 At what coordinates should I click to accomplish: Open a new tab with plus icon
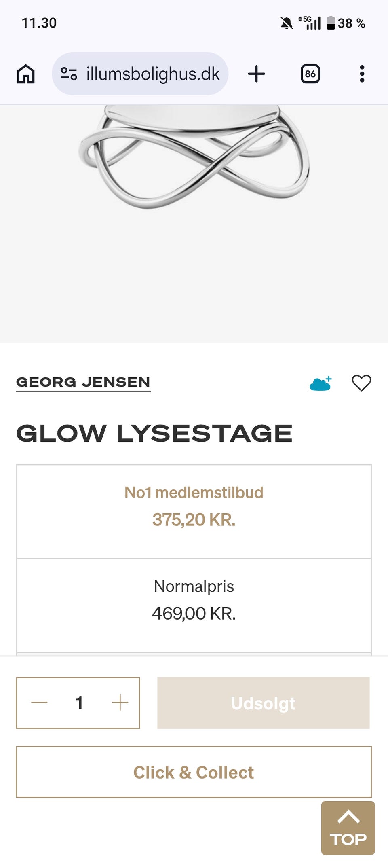click(x=256, y=74)
